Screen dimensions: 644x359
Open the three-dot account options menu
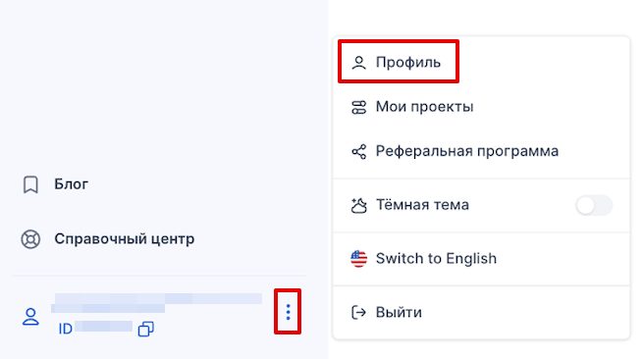[288, 312]
